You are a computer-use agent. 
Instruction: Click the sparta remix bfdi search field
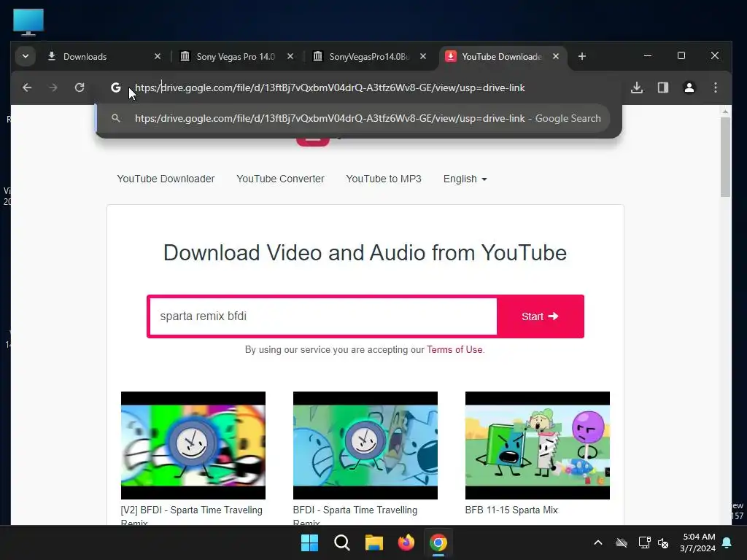323,316
